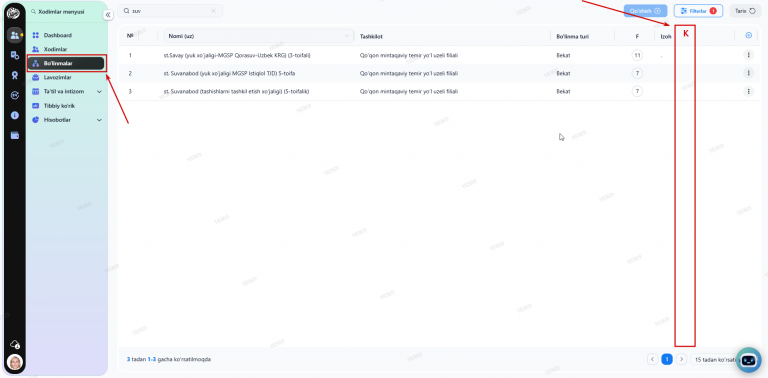Go to the previous page arrow
This screenshot has width=768, height=378.
click(x=652, y=359)
